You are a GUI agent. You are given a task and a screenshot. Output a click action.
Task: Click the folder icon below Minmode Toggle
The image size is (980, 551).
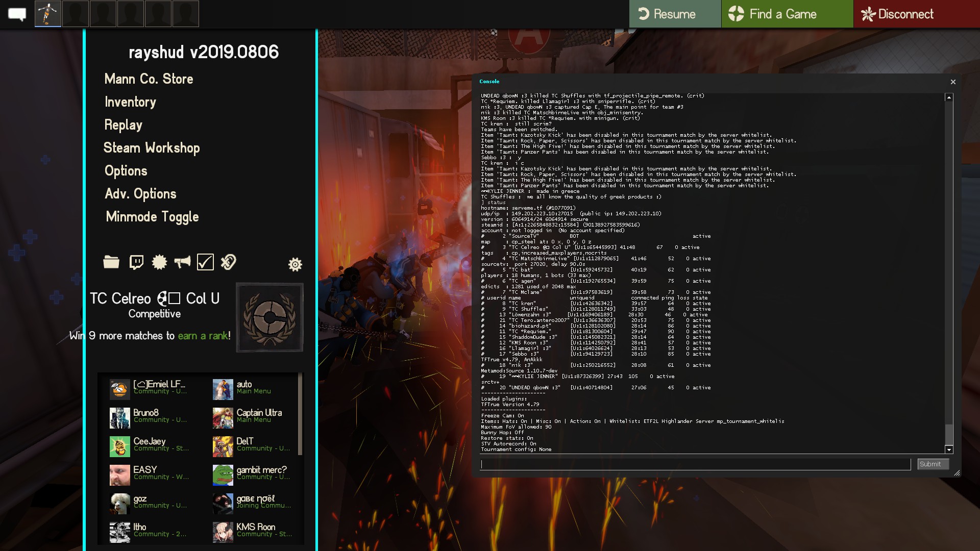(x=111, y=262)
